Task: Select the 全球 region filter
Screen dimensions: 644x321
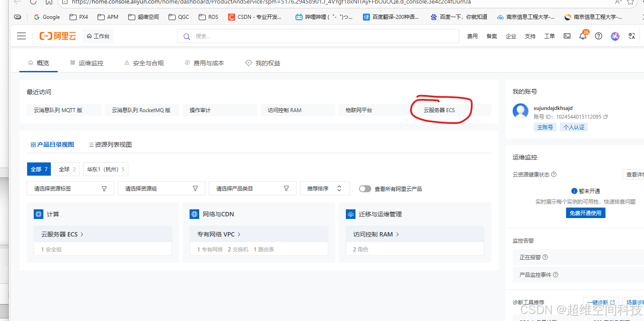Action: pos(67,169)
